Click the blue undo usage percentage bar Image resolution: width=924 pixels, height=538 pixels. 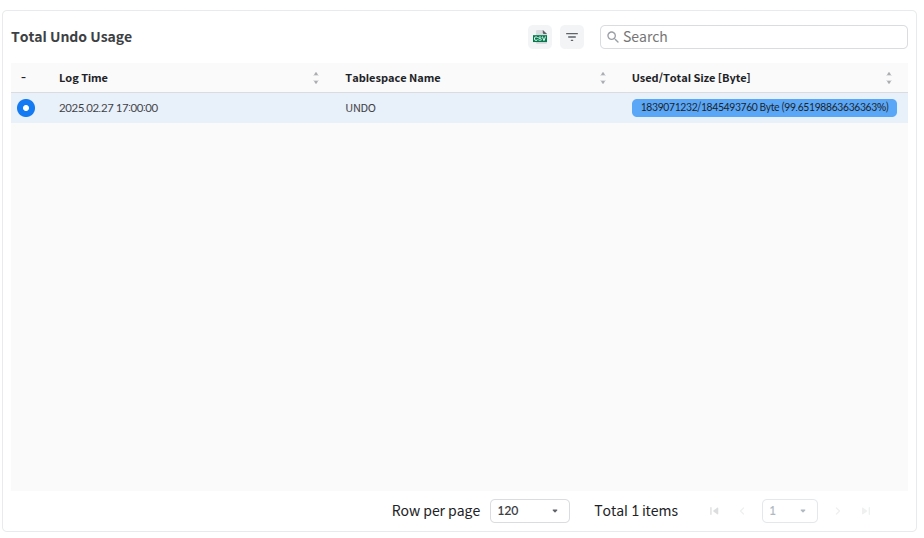pos(764,108)
